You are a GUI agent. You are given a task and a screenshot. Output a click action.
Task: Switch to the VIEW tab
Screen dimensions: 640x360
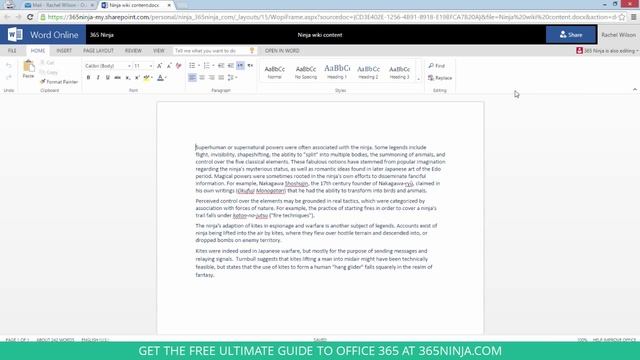pos(159,51)
